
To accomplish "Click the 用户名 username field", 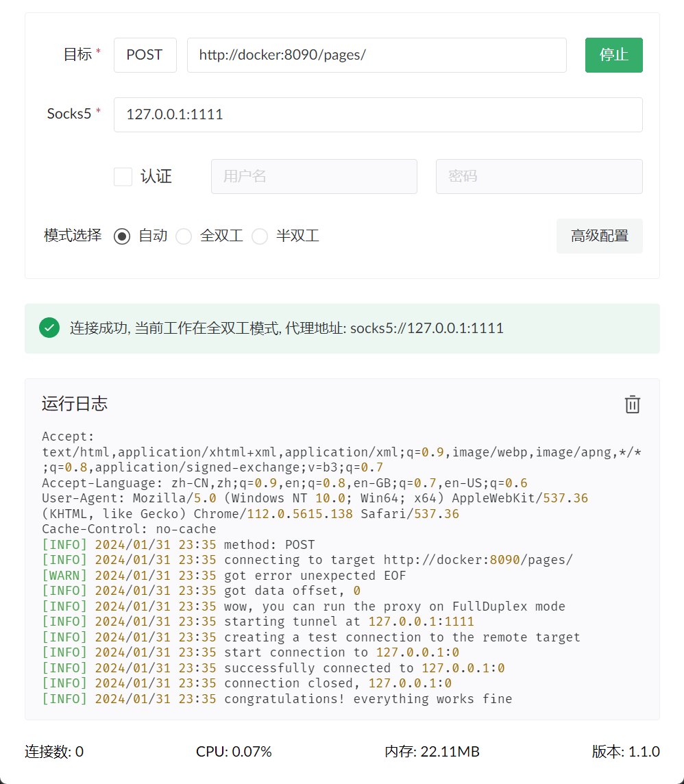I will tap(314, 177).
